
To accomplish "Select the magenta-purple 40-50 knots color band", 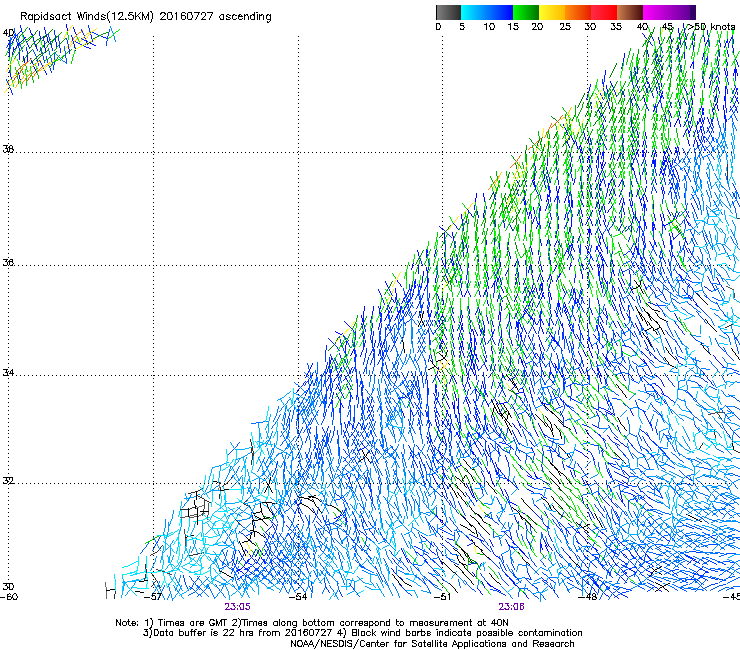I will click(669, 12).
